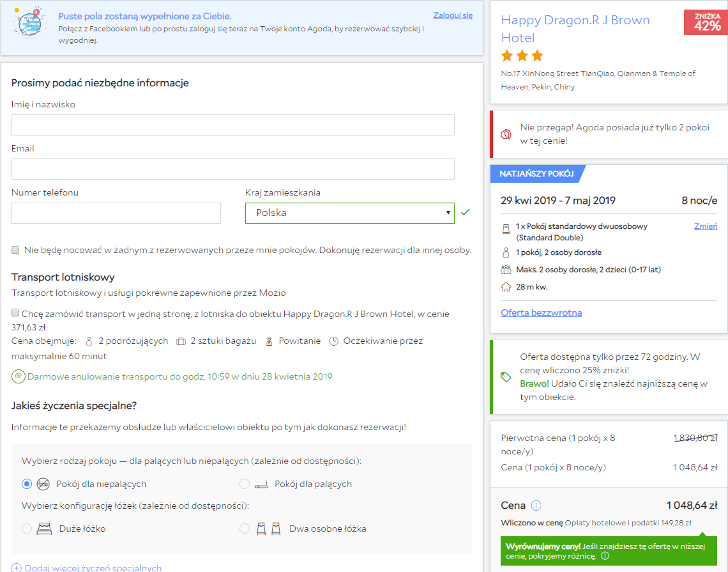Click the large double bed icon

point(44,529)
